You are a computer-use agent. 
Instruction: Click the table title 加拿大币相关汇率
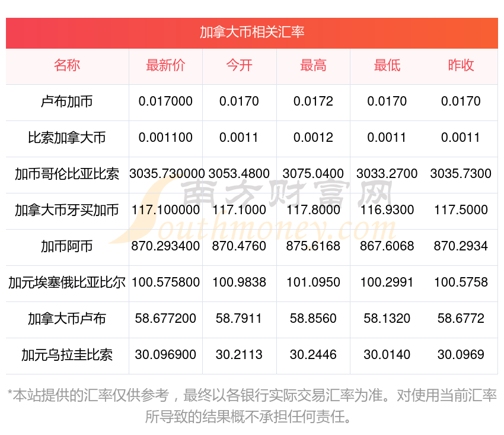click(x=251, y=33)
